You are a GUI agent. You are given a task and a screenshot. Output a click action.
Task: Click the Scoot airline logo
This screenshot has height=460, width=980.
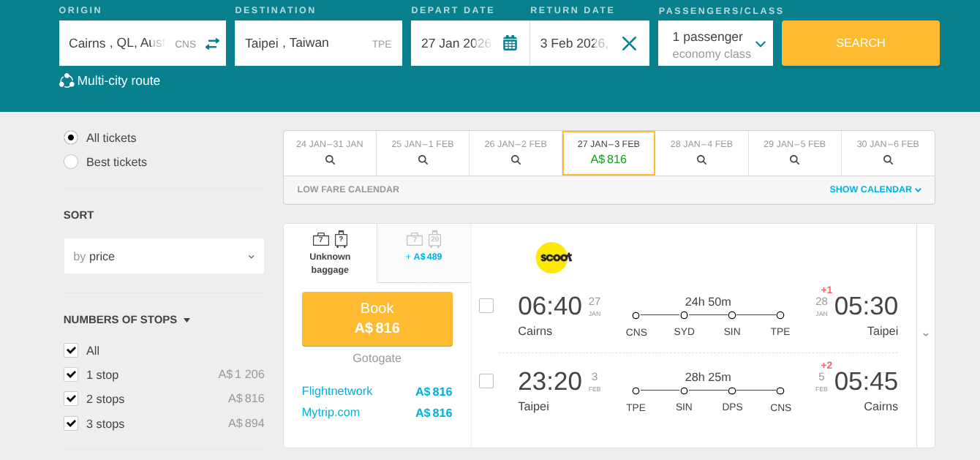553,257
